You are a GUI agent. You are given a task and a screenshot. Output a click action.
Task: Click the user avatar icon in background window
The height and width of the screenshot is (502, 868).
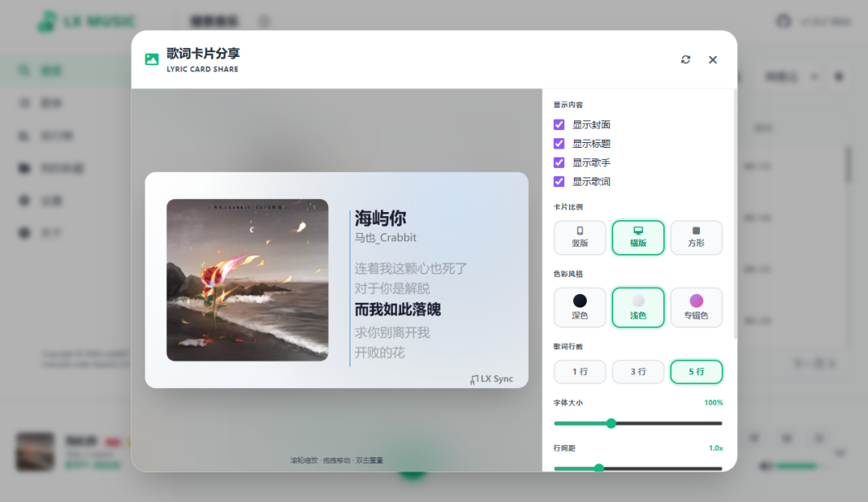pyautogui.click(x=784, y=21)
